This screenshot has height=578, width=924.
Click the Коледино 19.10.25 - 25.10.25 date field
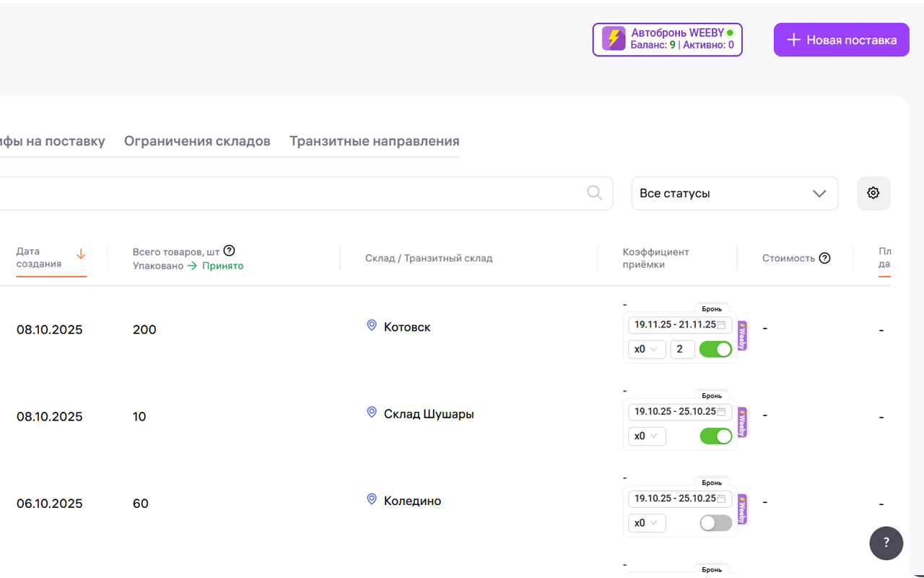click(680, 499)
